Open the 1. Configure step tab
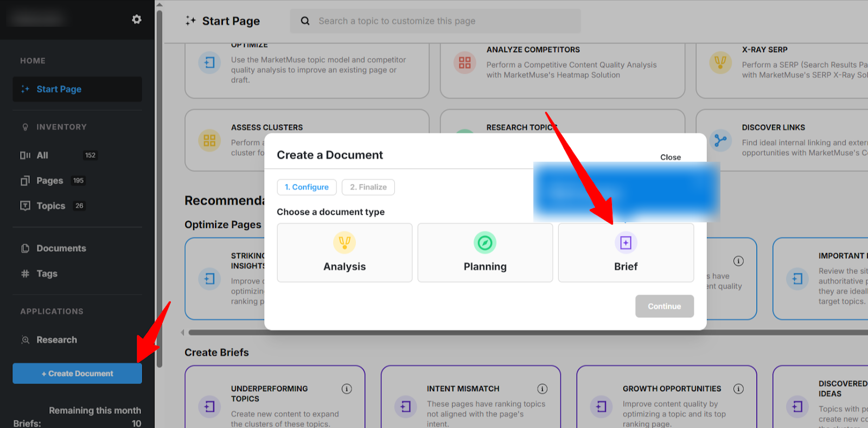This screenshot has width=868, height=428. coord(307,187)
